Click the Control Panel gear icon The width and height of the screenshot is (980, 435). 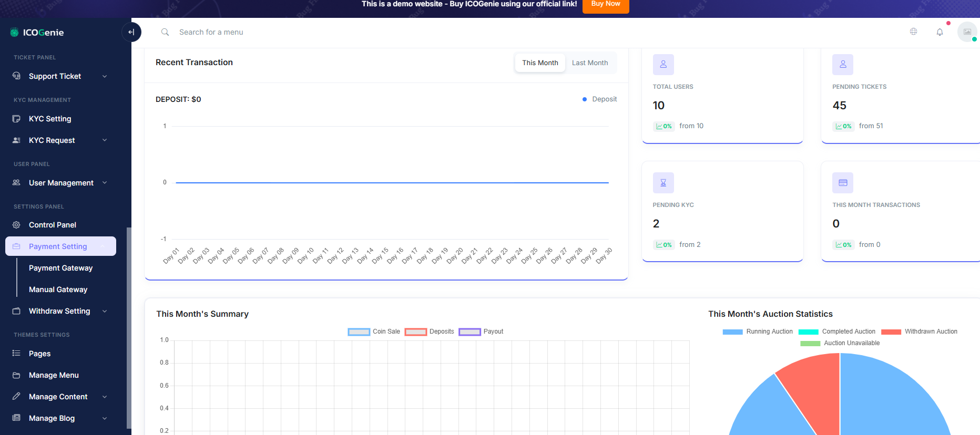[16, 225]
